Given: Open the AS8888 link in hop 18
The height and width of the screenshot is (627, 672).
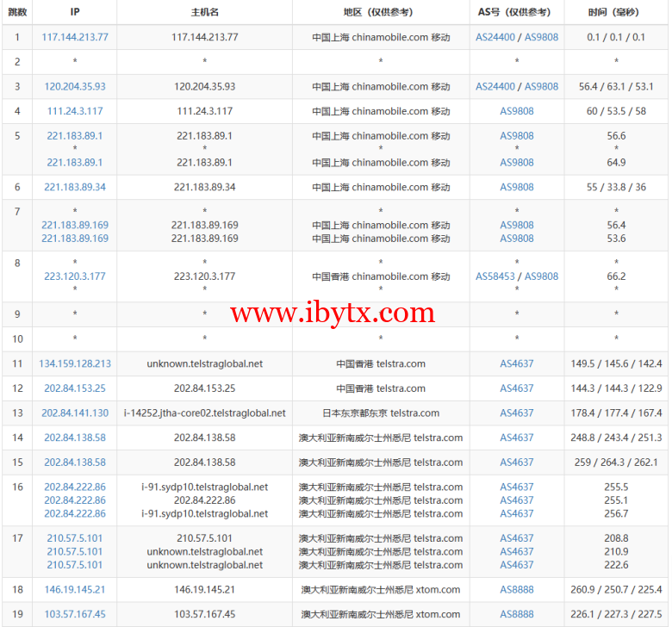Looking at the screenshot, I should pyautogui.click(x=517, y=590).
